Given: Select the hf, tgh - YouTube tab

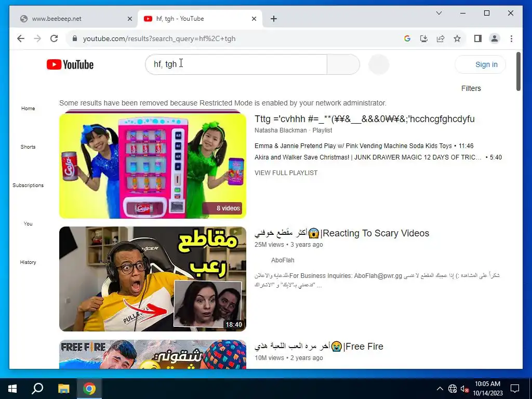Looking at the screenshot, I should [x=200, y=19].
